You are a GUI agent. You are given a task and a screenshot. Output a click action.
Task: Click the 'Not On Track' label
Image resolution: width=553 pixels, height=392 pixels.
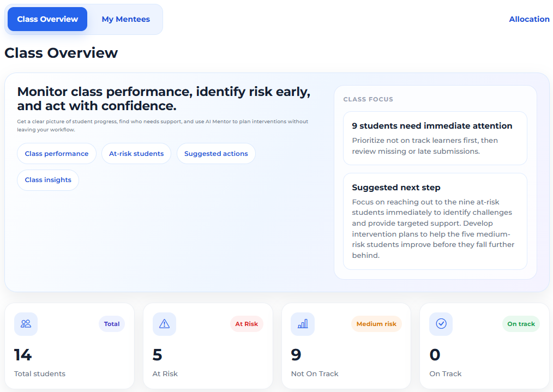pos(315,373)
